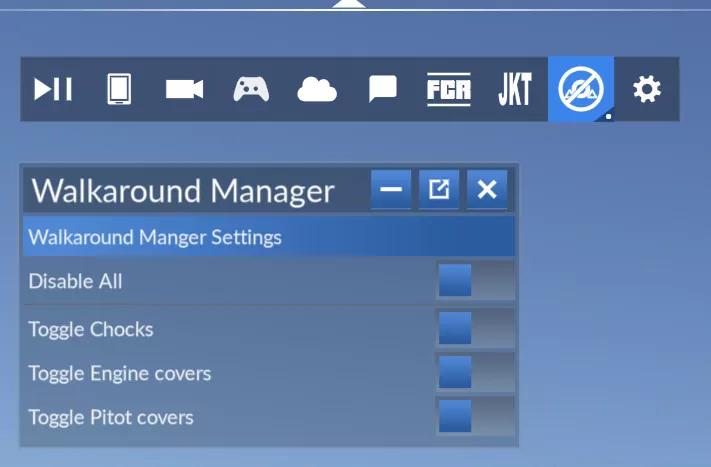Open the toolbar settings gear

click(x=647, y=89)
